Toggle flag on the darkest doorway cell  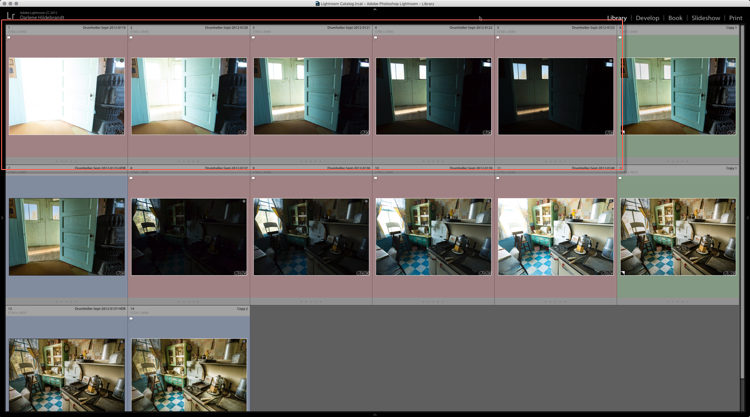click(x=498, y=37)
